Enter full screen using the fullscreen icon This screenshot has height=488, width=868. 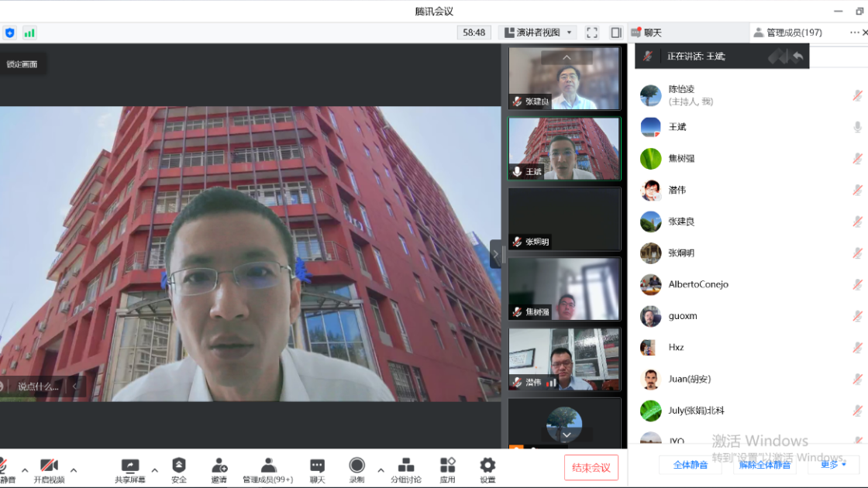(592, 33)
